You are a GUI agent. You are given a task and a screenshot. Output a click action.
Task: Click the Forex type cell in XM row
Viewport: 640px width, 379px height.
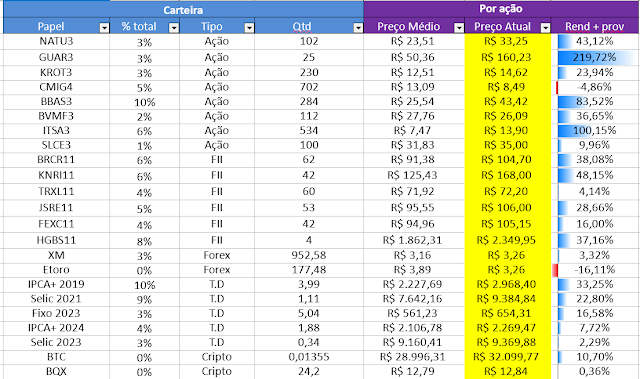click(217, 255)
